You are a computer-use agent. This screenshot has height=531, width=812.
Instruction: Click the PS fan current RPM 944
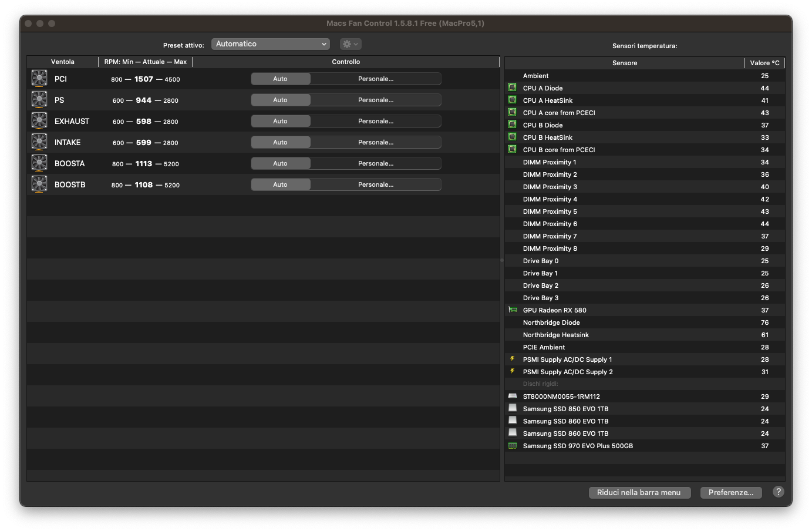144,100
